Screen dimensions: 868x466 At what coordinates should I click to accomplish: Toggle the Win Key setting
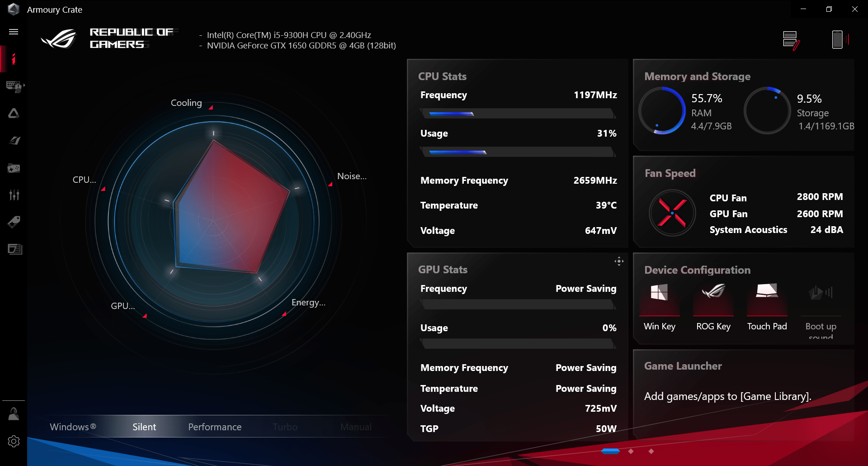659,308
